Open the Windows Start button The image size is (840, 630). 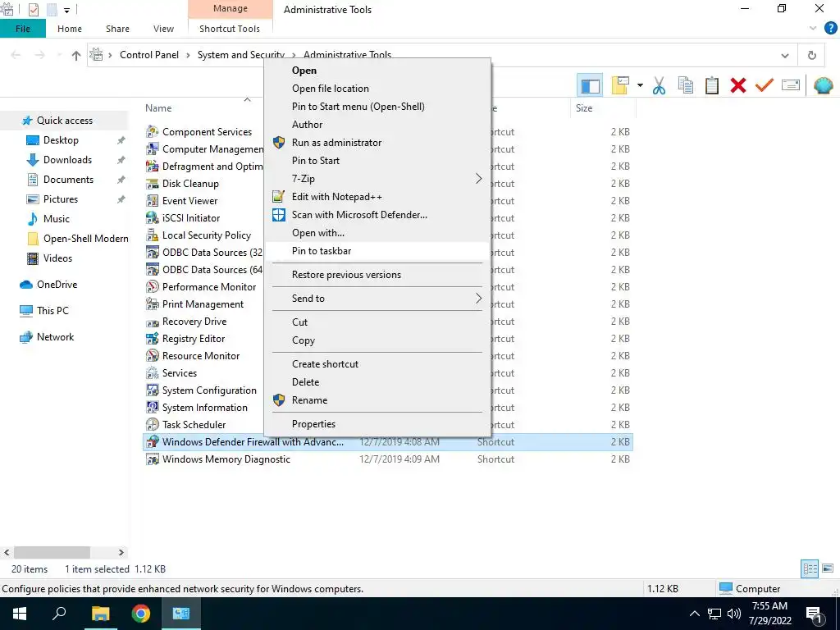click(20, 614)
